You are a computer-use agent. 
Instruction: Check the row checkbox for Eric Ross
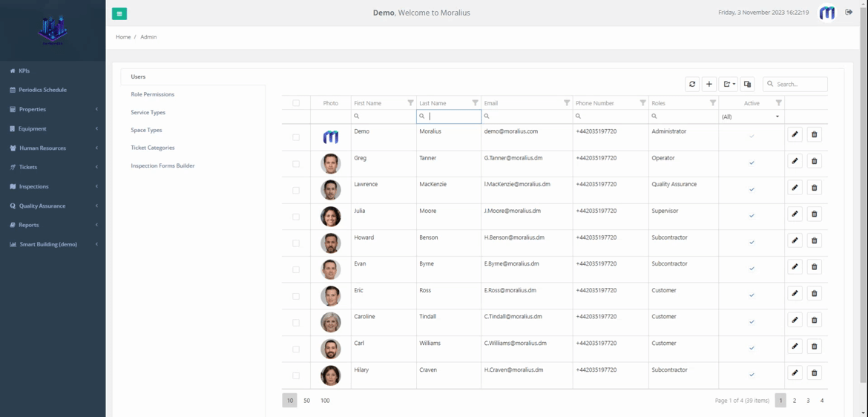(296, 296)
